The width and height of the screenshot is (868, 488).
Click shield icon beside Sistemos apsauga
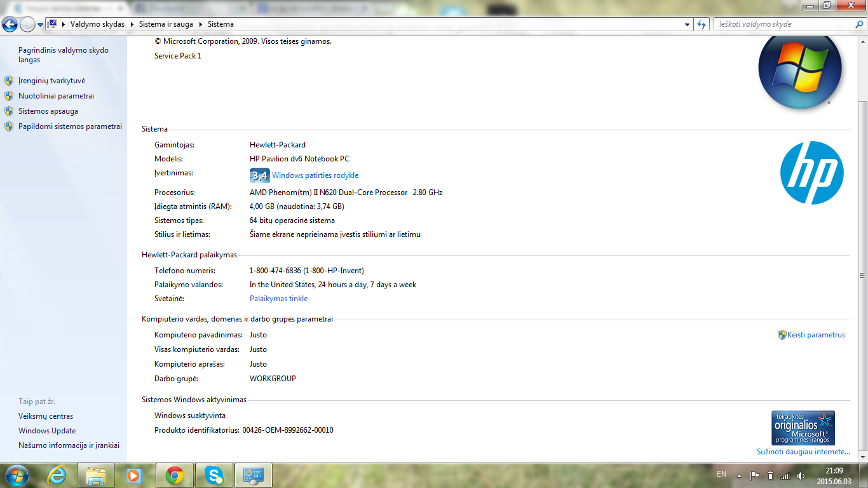9,111
